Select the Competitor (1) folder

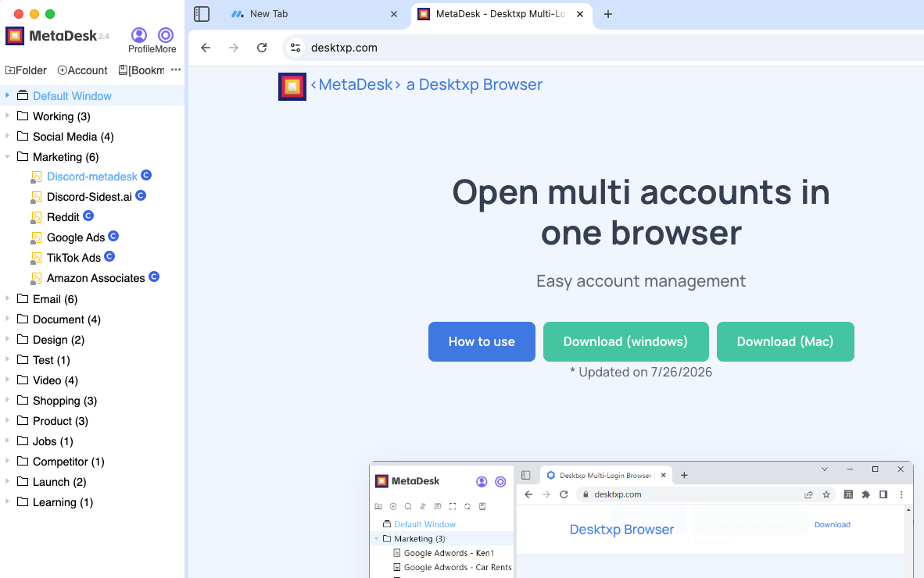[68, 462]
